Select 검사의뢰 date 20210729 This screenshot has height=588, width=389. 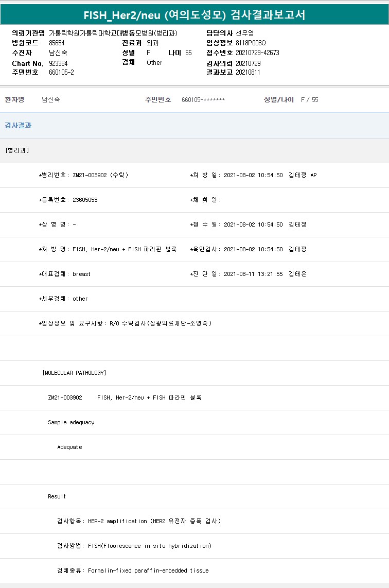248,63
